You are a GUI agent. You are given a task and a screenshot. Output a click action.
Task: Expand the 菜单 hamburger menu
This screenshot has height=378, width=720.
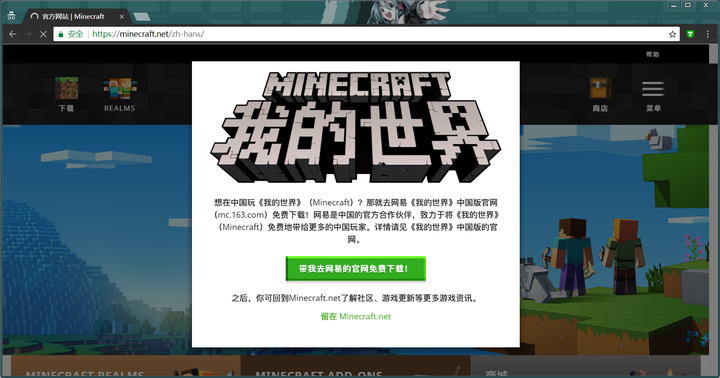[653, 89]
